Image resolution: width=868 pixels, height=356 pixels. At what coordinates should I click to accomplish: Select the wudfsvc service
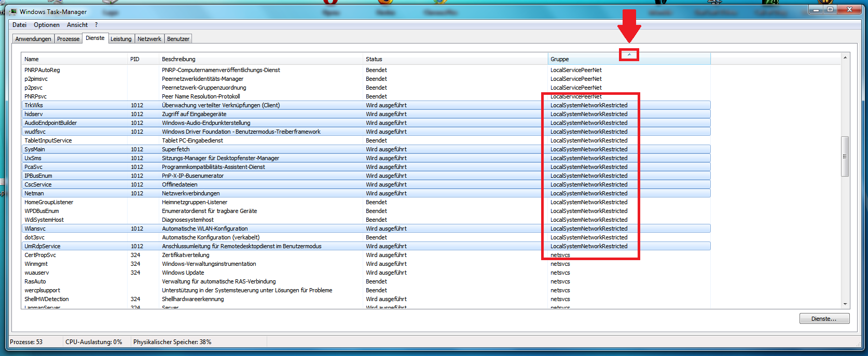click(35, 132)
